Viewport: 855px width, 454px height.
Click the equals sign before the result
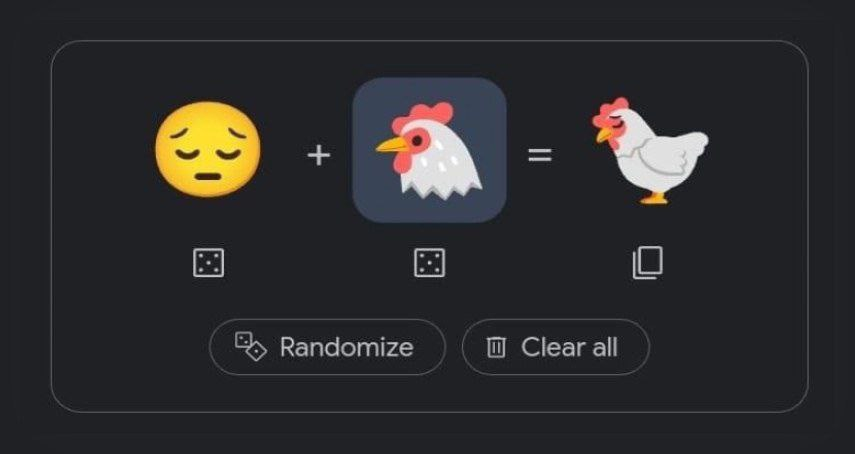[540, 155]
